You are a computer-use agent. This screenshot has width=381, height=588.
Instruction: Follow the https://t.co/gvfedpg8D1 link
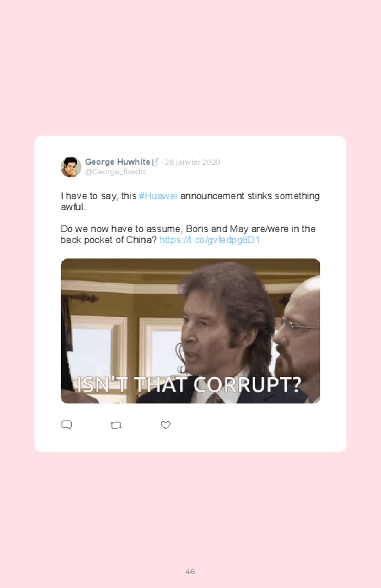[210, 239]
